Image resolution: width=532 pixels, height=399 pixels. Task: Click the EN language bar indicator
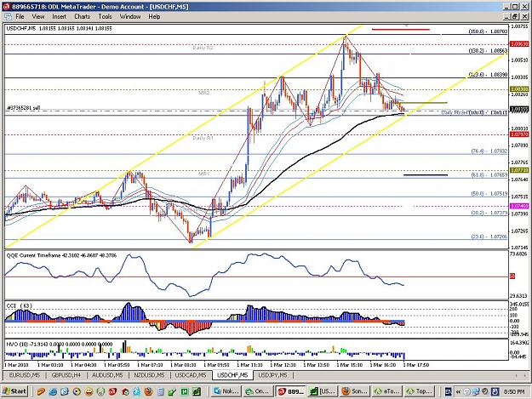point(449,392)
